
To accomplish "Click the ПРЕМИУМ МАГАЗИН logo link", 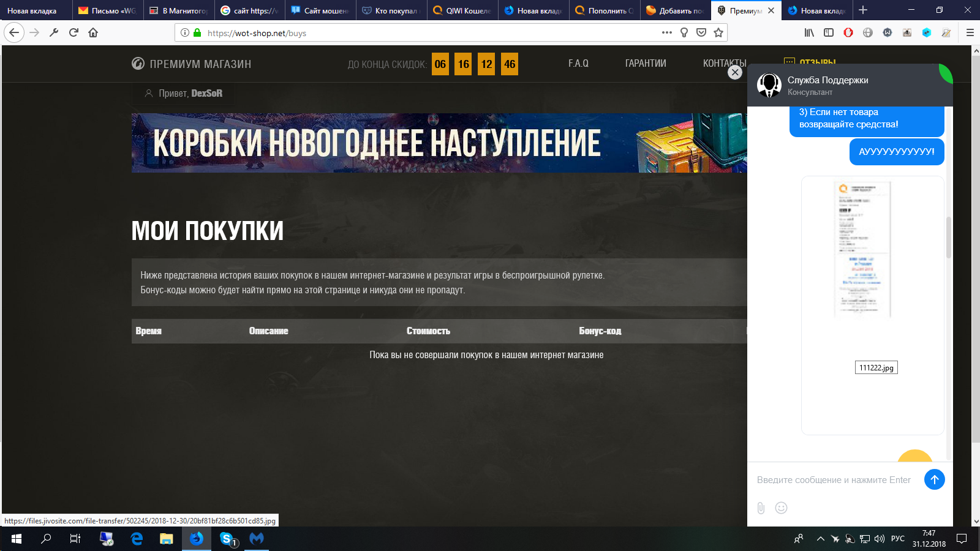I will coord(192,64).
